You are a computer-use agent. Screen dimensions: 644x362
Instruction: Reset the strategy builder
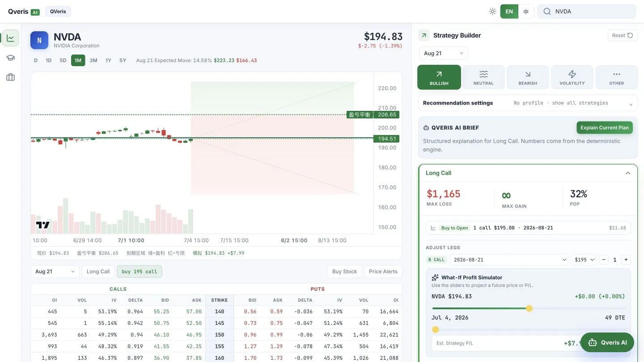[623, 35]
